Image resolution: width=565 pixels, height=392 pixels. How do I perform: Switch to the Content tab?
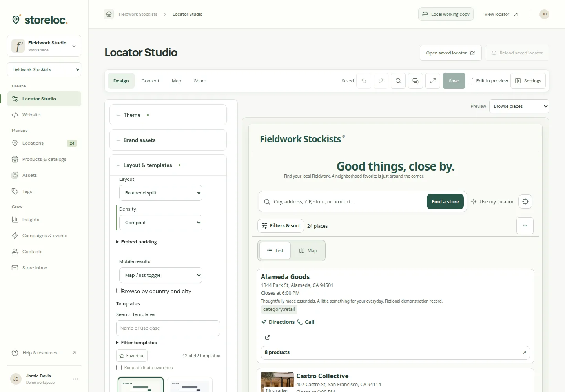(x=150, y=81)
